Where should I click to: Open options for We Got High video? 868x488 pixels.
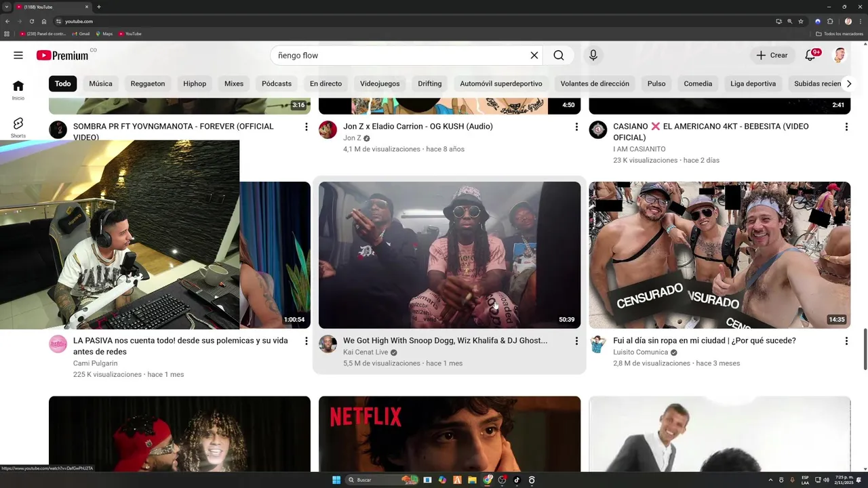[x=576, y=341]
